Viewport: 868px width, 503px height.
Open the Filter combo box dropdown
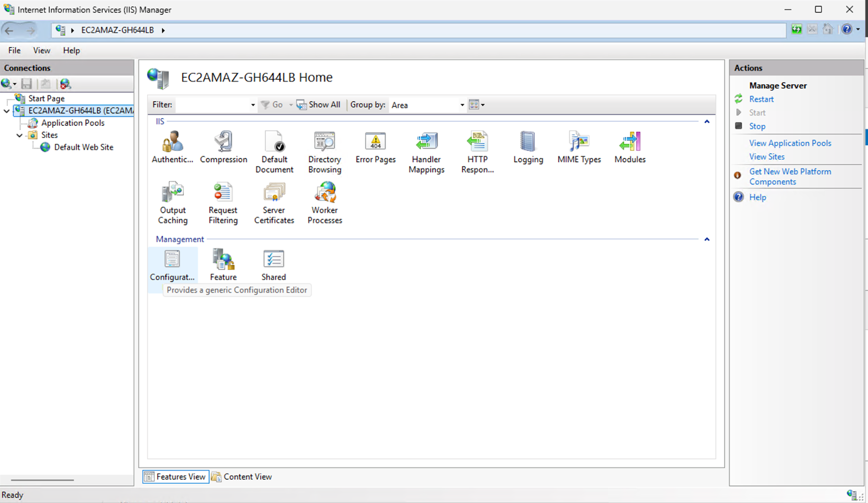252,105
